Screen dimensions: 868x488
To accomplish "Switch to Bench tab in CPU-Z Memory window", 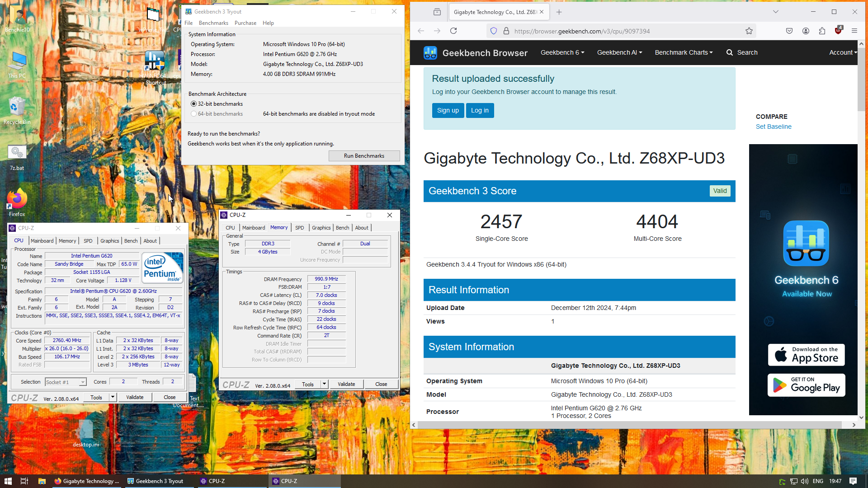I will [x=342, y=228].
